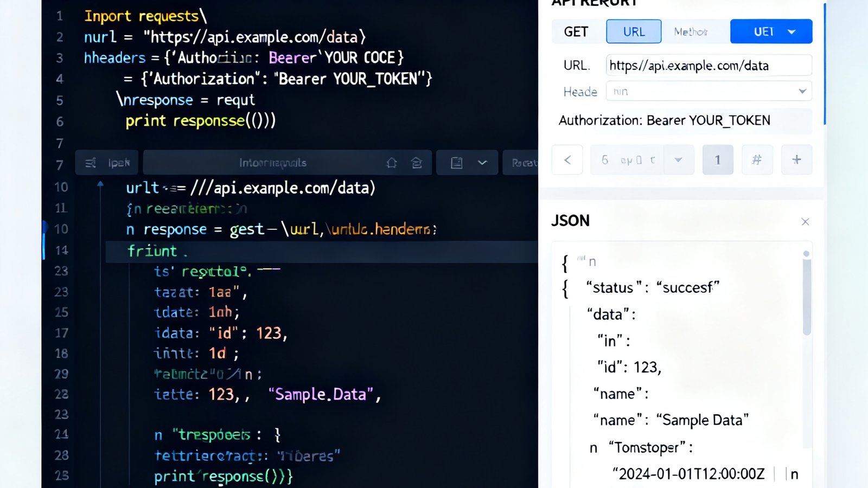
Task: Click the urlt api.exanple.com/data code line
Action: [x=251, y=188]
